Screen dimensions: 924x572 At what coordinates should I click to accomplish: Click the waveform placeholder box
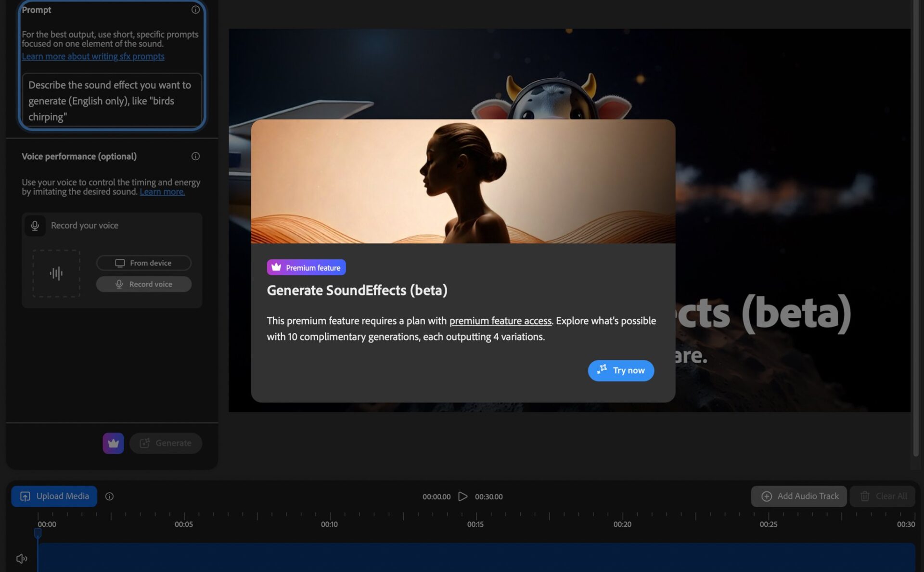pyautogui.click(x=56, y=273)
